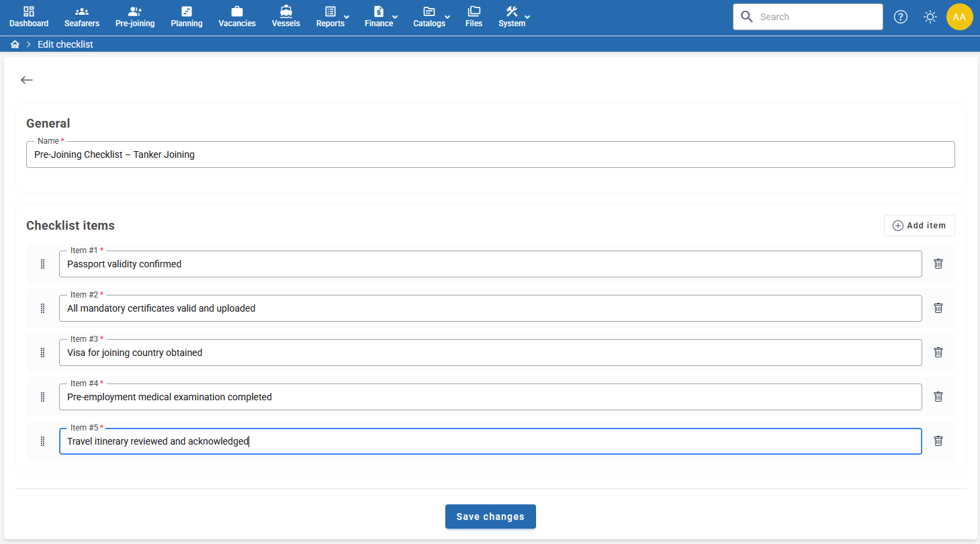Grab the drag handle of Item #3
Viewport: 980px width, 544px height.
click(42, 353)
